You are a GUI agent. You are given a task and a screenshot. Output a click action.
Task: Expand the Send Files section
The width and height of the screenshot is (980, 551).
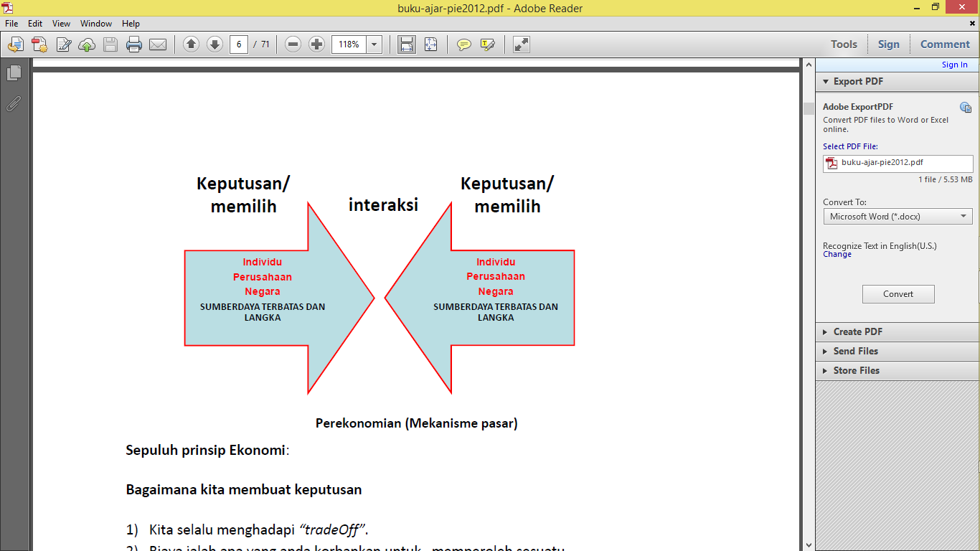point(897,351)
